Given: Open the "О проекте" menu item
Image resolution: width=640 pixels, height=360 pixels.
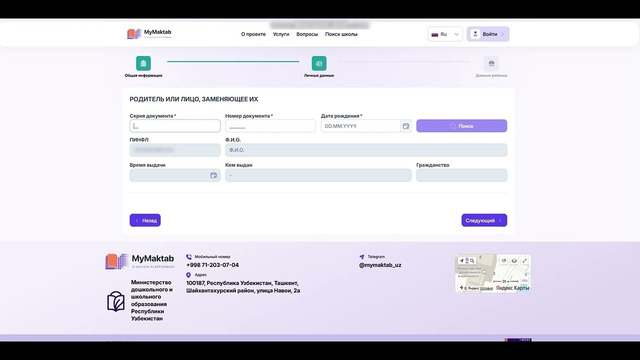Looking at the screenshot, I should click(x=253, y=34).
